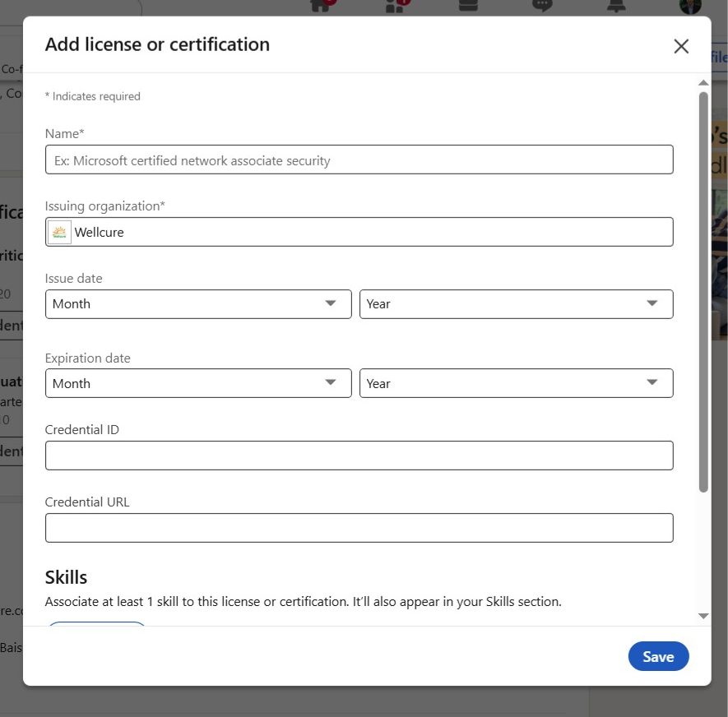Expand the Expiration date Month dropdown
This screenshot has height=717, width=728.
click(198, 384)
